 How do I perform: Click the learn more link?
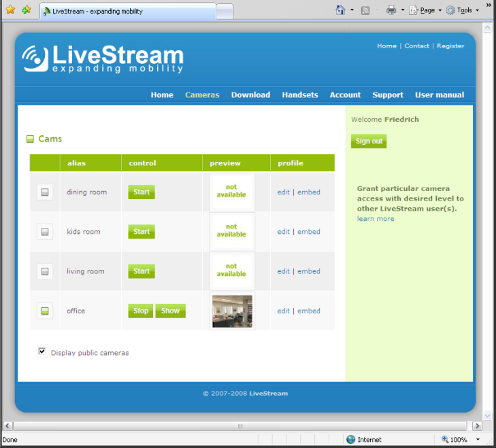point(376,219)
